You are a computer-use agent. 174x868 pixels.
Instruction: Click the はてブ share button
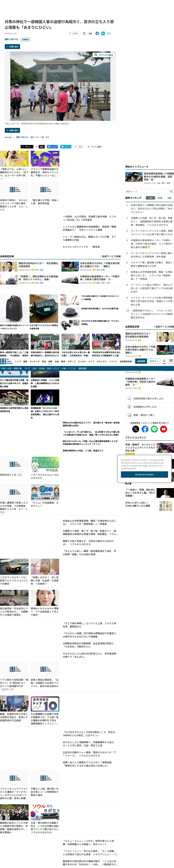[66, 147]
